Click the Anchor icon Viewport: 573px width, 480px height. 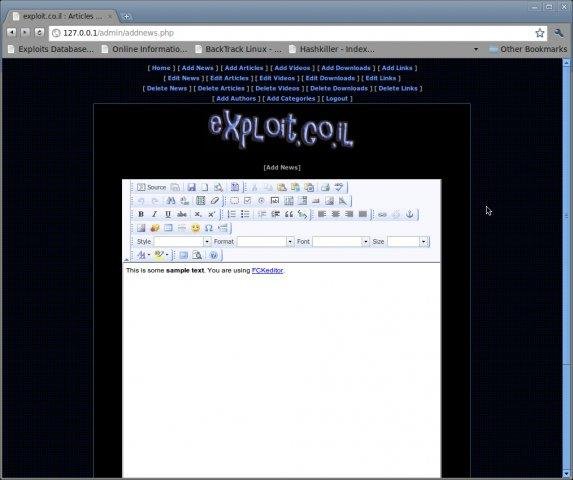coord(410,214)
